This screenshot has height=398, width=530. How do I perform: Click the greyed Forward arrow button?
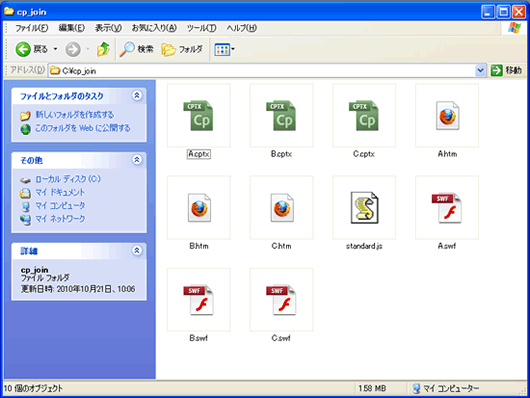tap(73, 49)
